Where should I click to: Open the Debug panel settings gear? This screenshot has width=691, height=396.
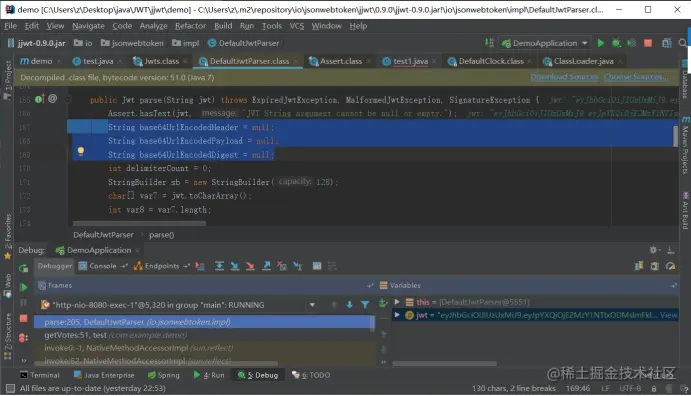coord(654,250)
